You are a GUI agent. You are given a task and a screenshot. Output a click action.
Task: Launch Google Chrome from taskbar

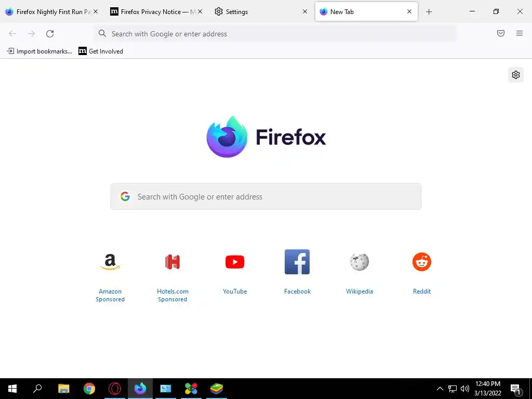point(89,389)
